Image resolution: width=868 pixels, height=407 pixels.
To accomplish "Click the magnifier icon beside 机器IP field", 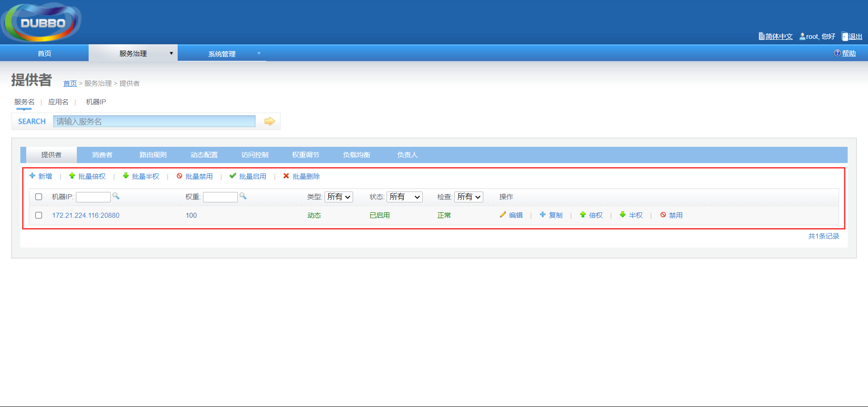I will tap(116, 196).
